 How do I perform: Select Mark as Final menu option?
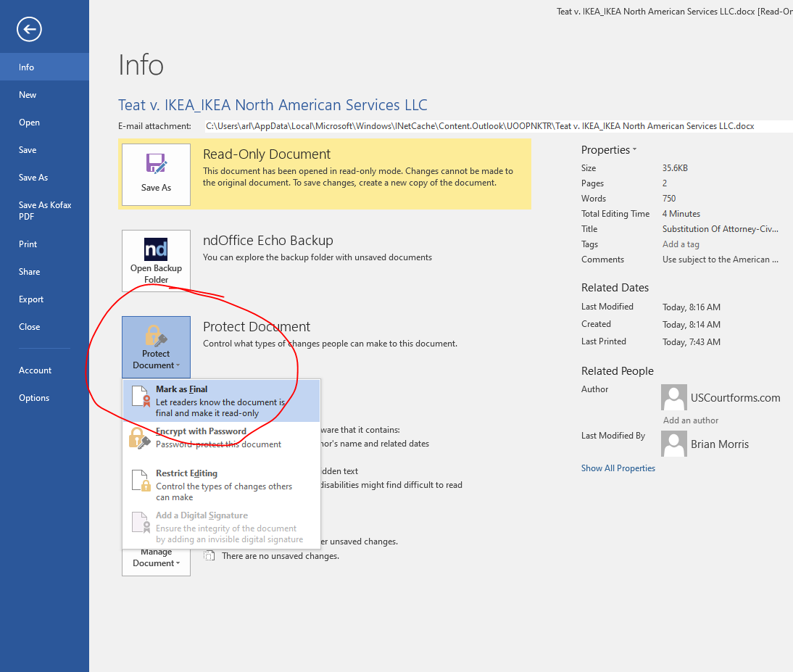pyautogui.click(x=222, y=401)
